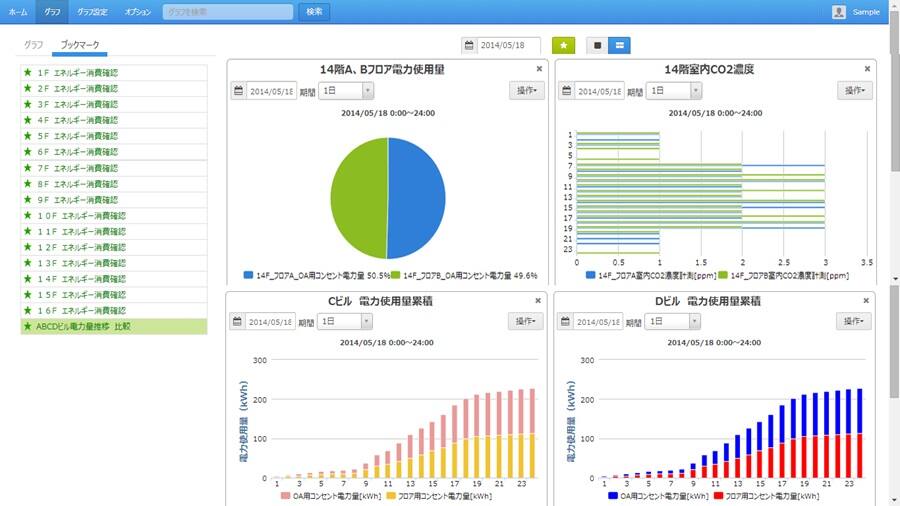Screen dimensions: 900x506
Task: Open the グラフ設定 menu
Action: 92,11
